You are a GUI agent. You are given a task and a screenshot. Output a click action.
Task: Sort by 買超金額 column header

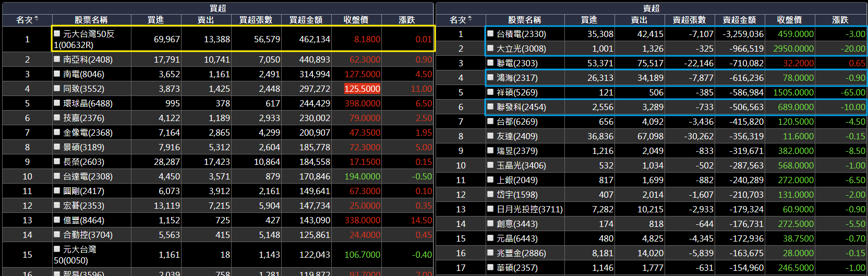tap(306, 20)
